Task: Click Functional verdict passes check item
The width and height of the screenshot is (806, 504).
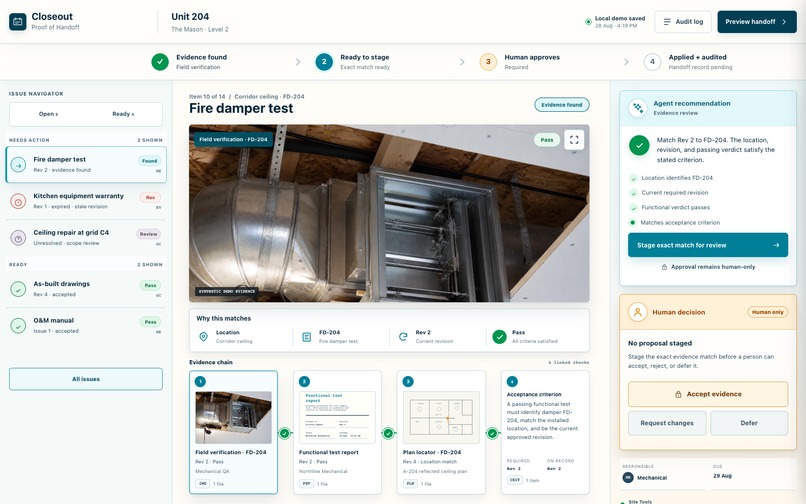Action: tap(670, 208)
